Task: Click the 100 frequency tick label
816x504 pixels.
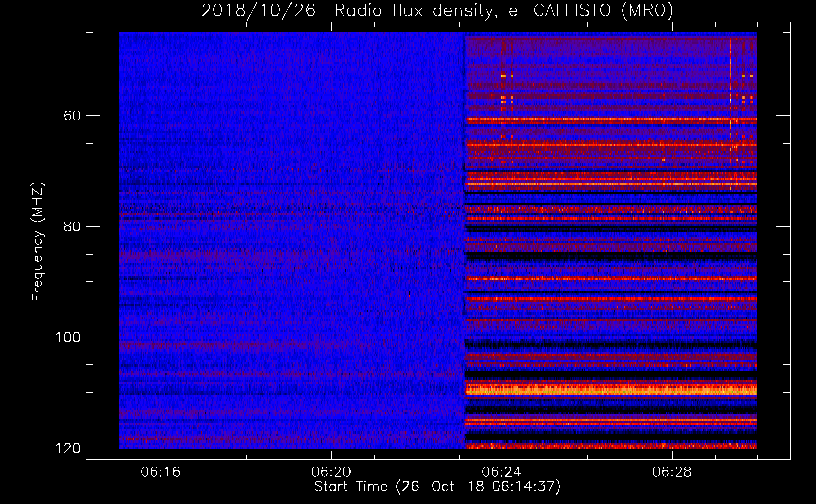Action: point(68,337)
